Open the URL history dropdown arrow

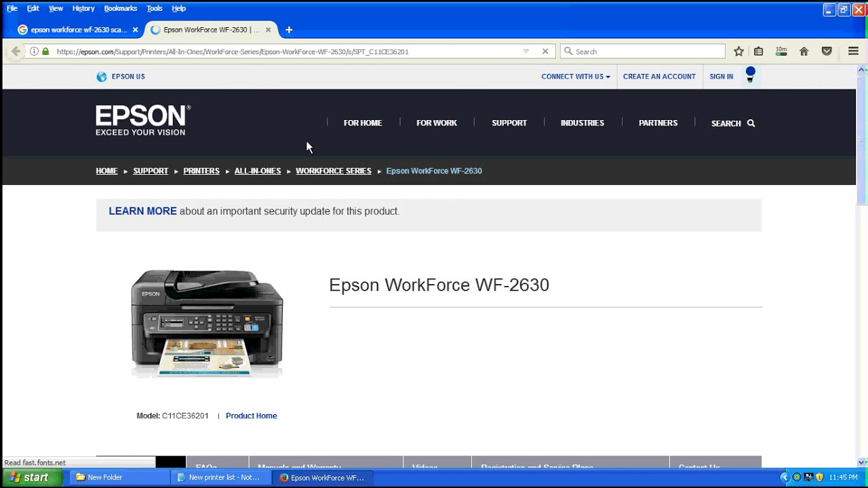(526, 52)
